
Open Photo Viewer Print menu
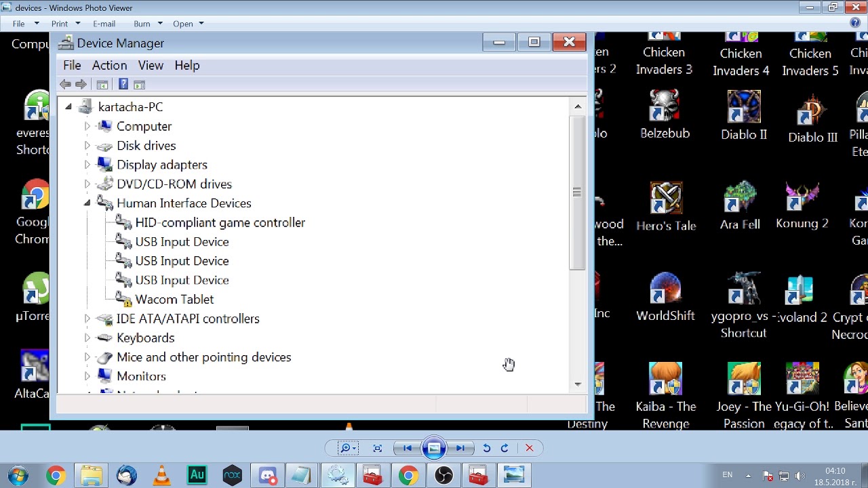[x=65, y=24]
